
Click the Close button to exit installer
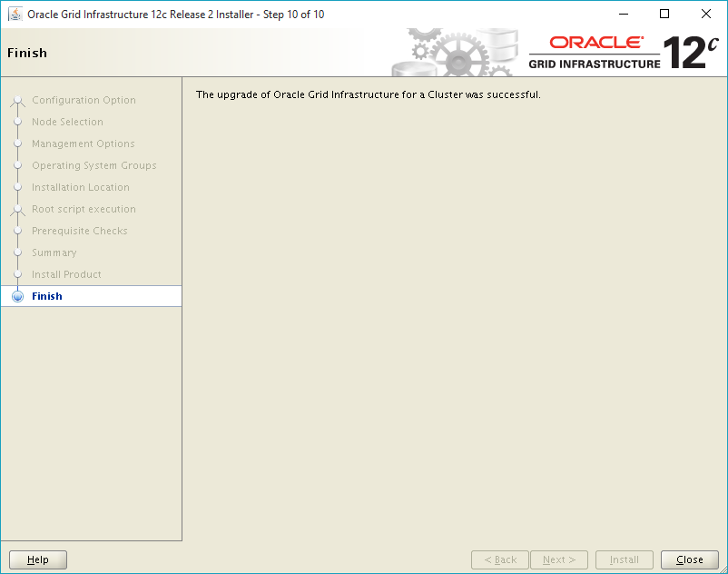coord(690,559)
